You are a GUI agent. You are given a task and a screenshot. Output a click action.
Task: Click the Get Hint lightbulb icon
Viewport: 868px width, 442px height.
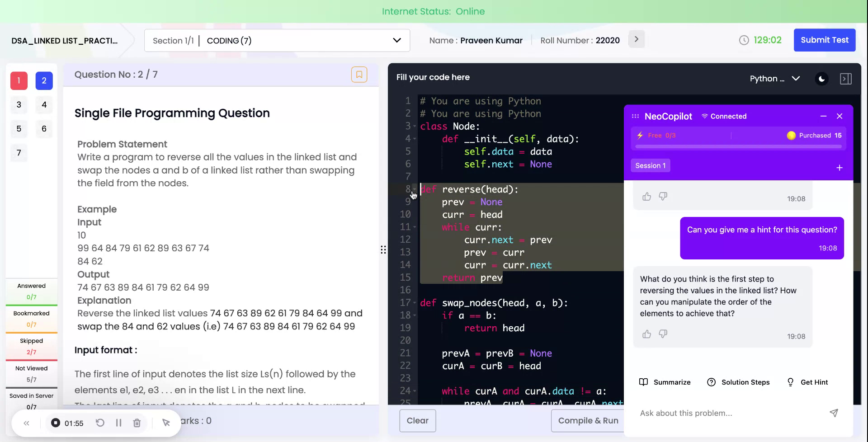790,382
